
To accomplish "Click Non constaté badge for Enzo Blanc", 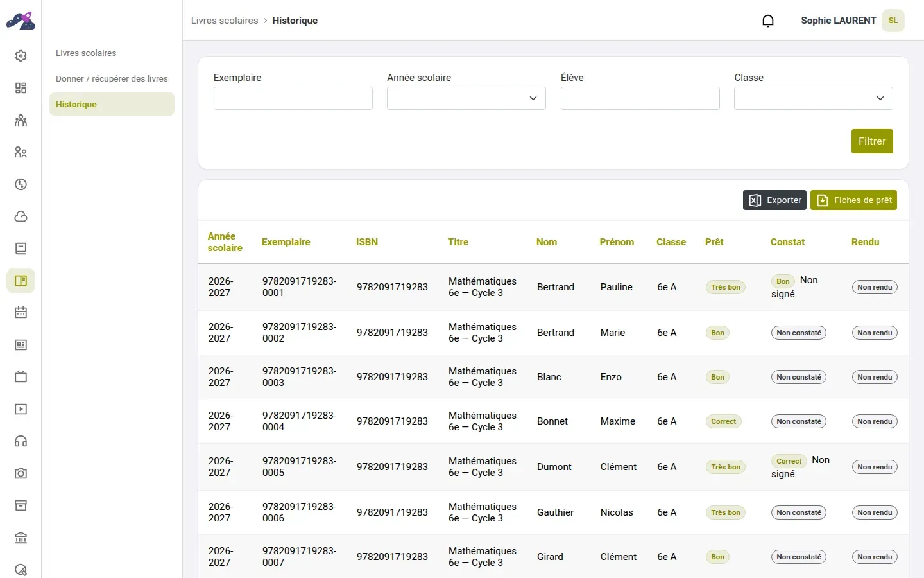I will pyautogui.click(x=799, y=377).
